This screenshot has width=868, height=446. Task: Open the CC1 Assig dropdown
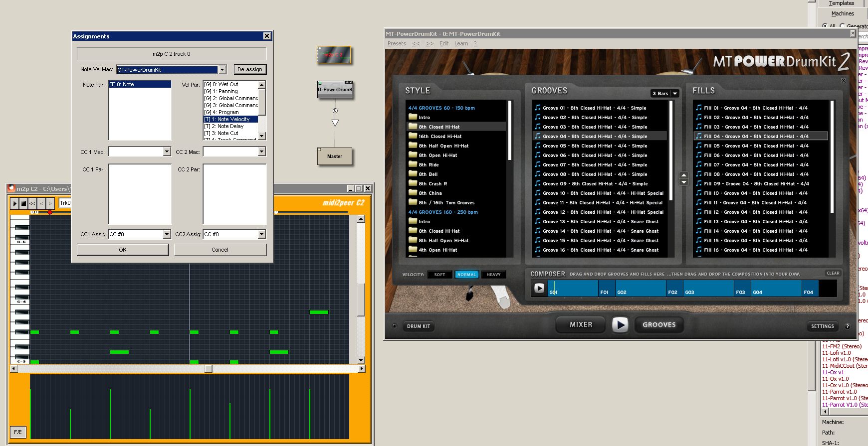tap(167, 234)
